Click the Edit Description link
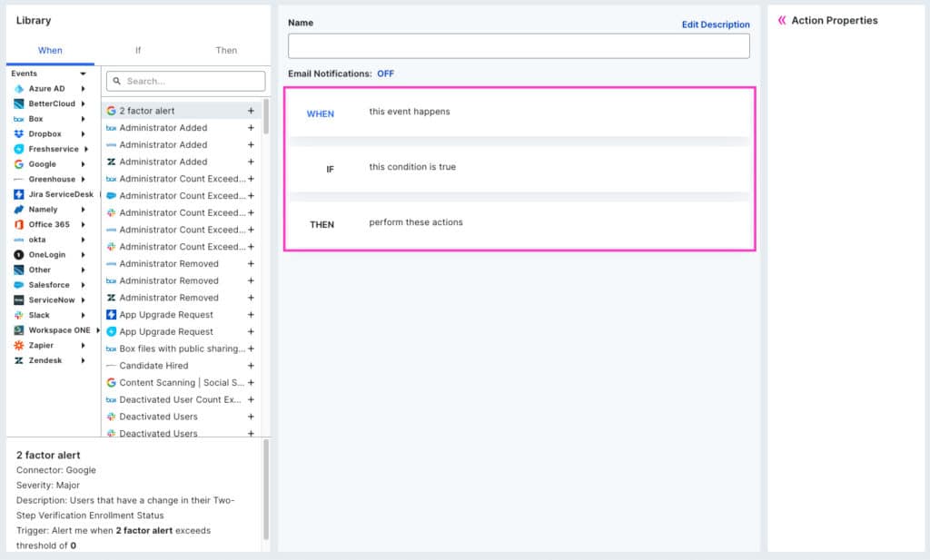930x560 pixels. (x=716, y=25)
